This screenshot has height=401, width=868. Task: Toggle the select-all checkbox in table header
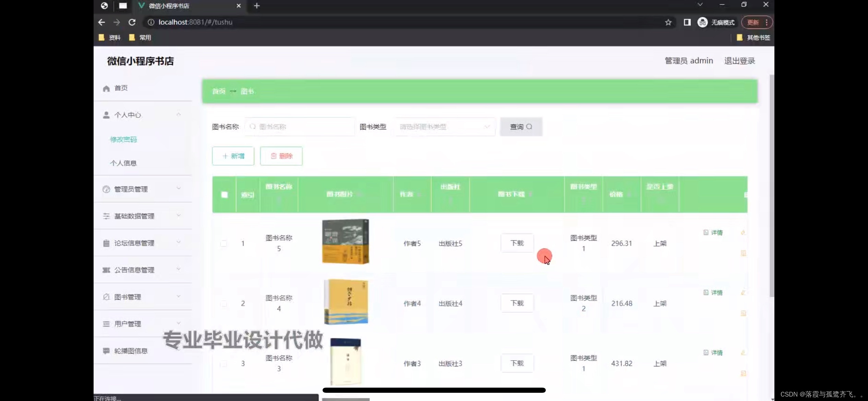click(x=225, y=195)
